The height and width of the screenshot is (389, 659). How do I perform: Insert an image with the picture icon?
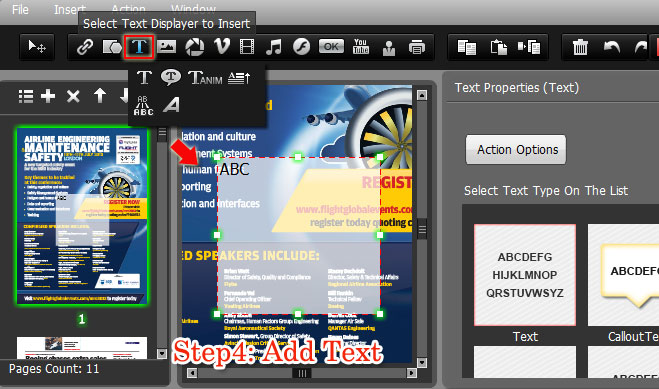pyautogui.click(x=166, y=46)
